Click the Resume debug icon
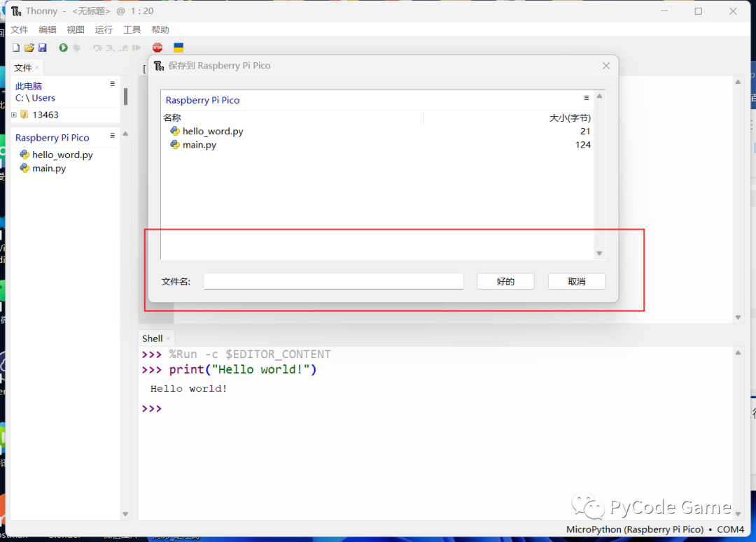756x542 pixels. point(136,48)
